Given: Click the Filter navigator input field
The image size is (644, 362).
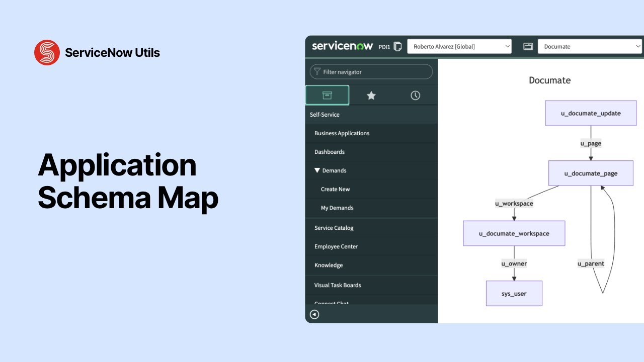Looking at the screenshot, I should (x=371, y=72).
